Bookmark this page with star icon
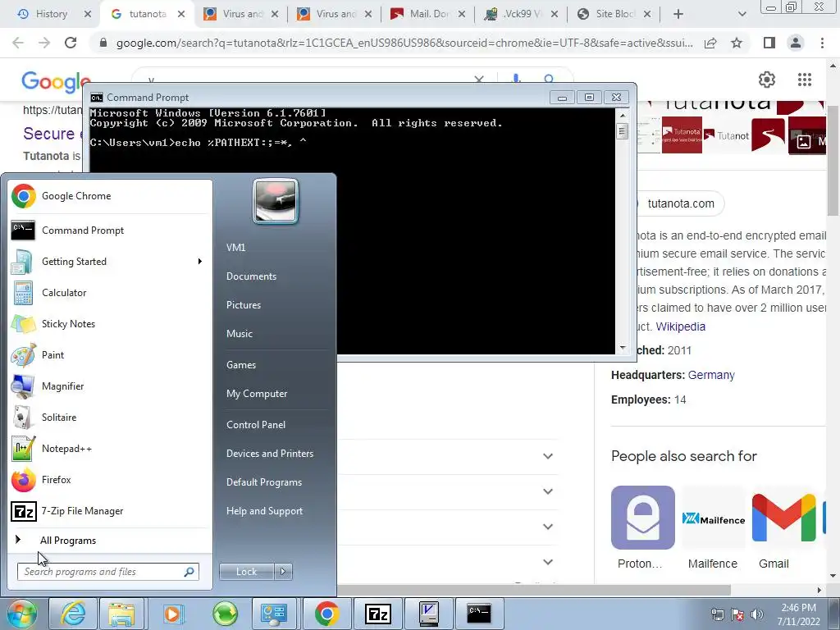 (x=737, y=43)
